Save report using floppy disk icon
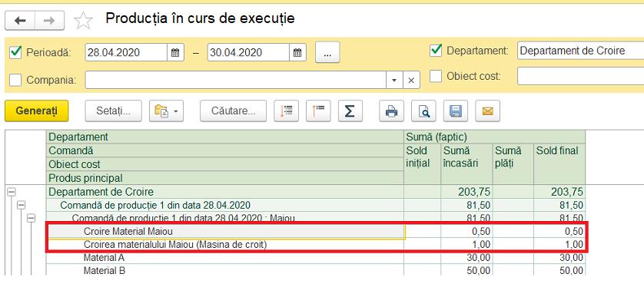 456,111
